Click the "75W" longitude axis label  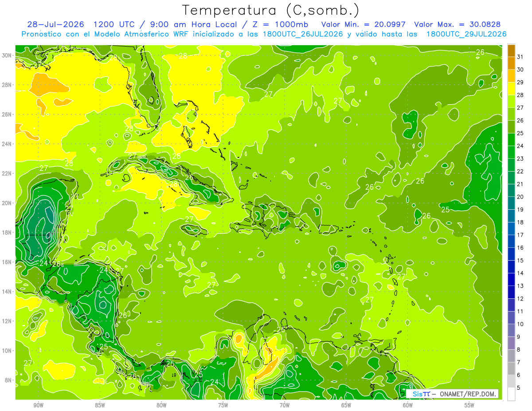pyautogui.click(x=223, y=405)
